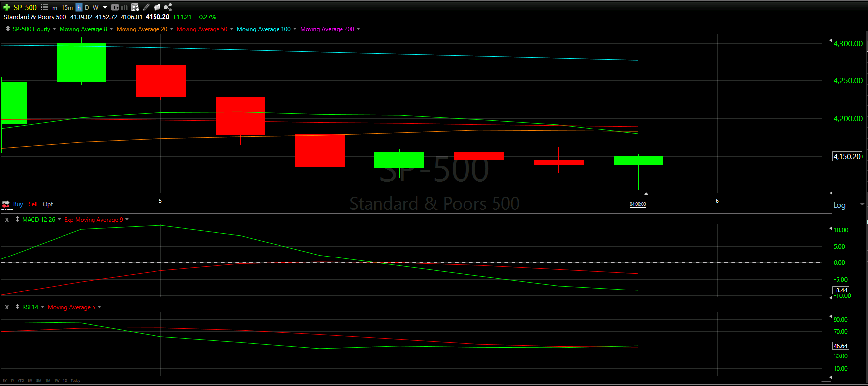
Task: Click the SP-500 symbol name
Action: coord(25,7)
